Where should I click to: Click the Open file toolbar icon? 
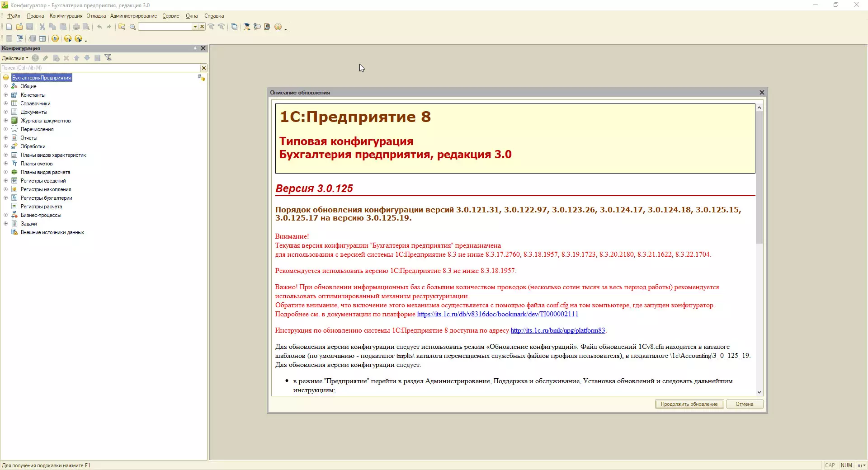tap(19, 27)
